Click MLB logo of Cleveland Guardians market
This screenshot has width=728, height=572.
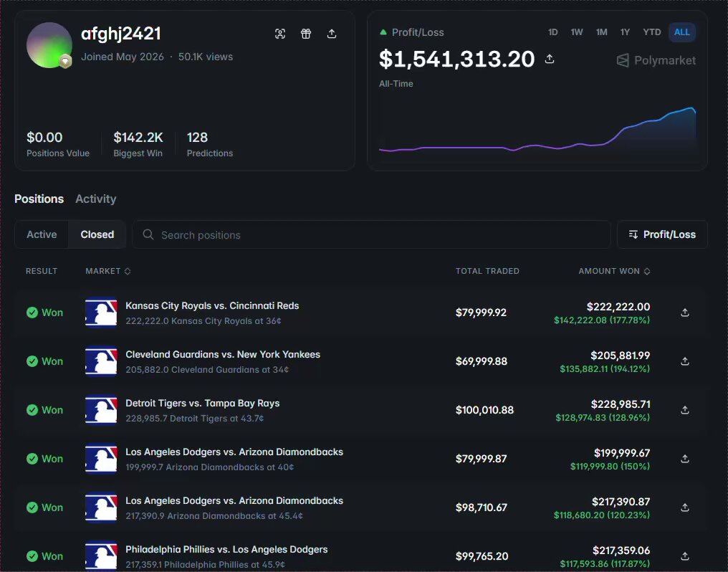(x=101, y=361)
